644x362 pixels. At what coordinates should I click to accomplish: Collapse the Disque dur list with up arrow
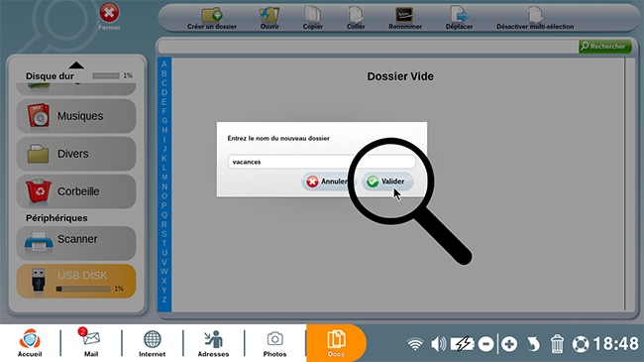click(x=76, y=65)
